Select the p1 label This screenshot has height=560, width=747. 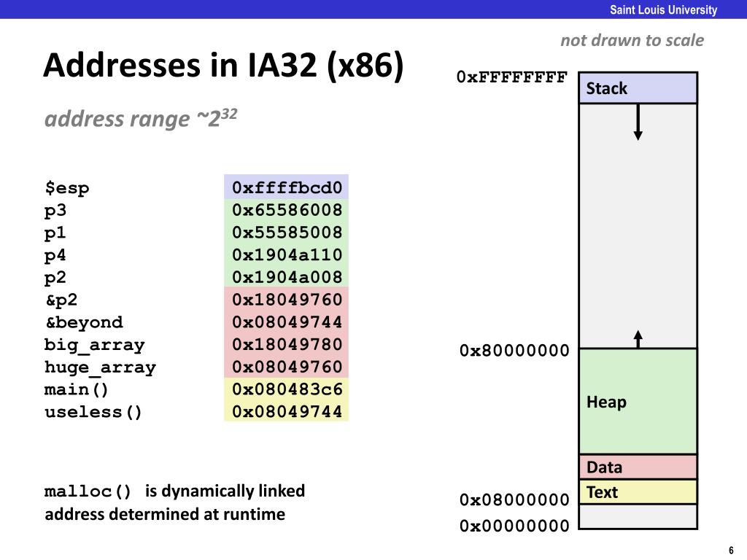click(55, 233)
